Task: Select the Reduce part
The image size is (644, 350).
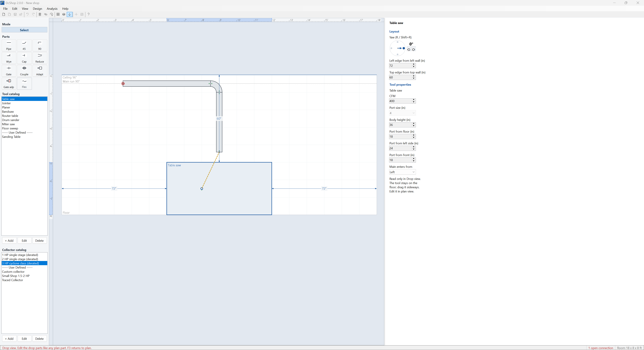Action: 40,58
